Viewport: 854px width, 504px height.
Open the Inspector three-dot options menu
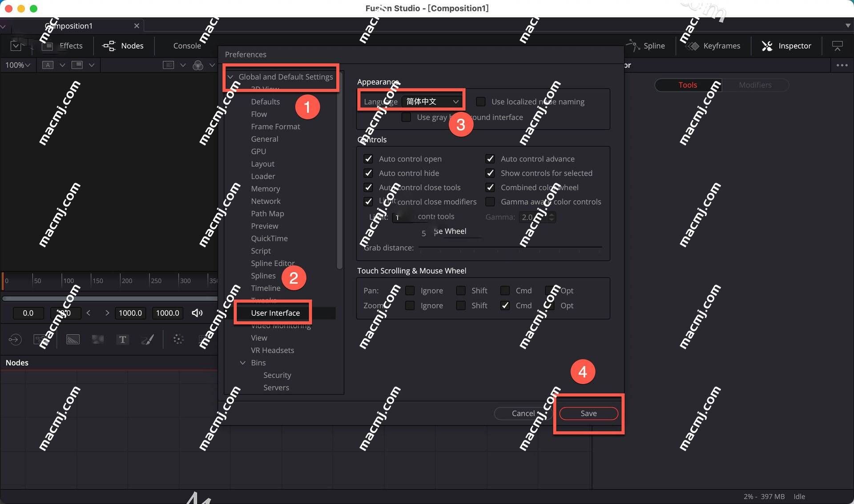(842, 65)
